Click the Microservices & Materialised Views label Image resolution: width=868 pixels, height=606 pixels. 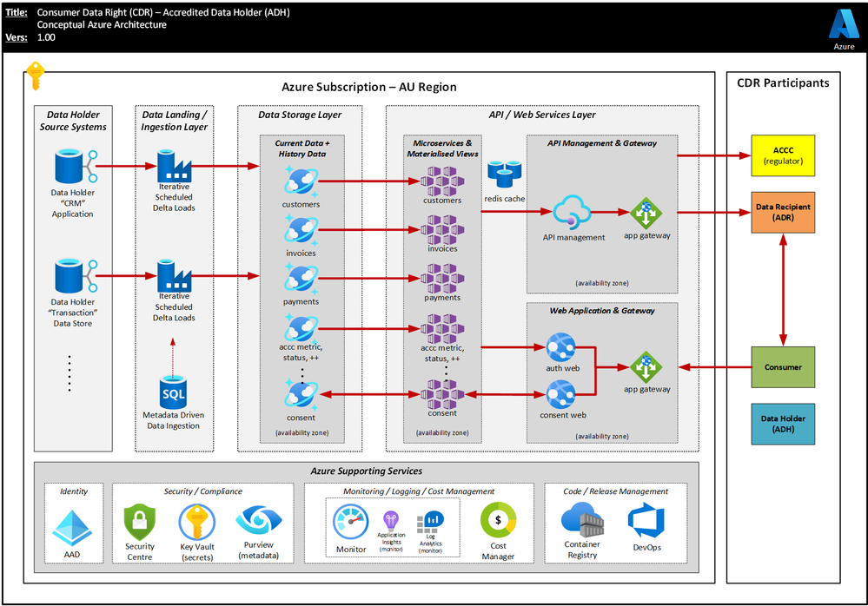pos(442,148)
